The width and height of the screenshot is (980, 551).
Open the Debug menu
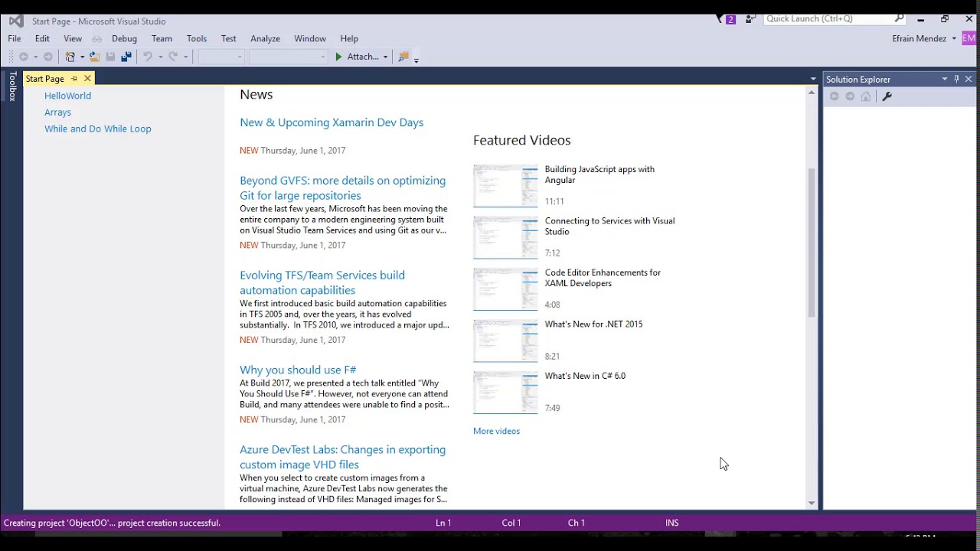coord(124,38)
